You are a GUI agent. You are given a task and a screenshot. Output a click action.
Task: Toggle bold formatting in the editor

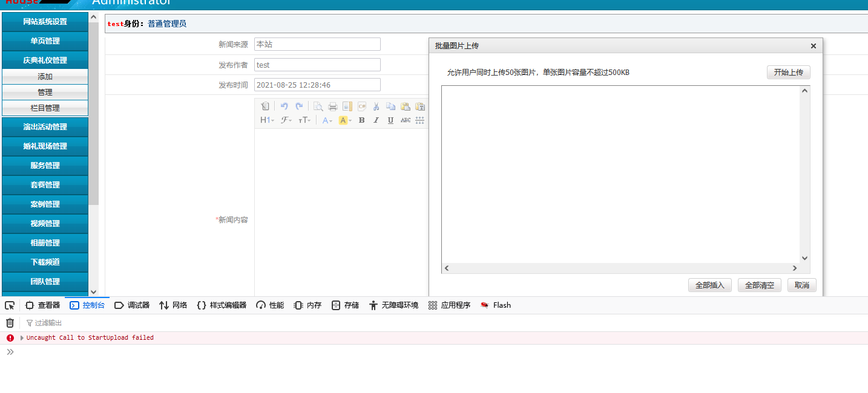click(361, 120)
